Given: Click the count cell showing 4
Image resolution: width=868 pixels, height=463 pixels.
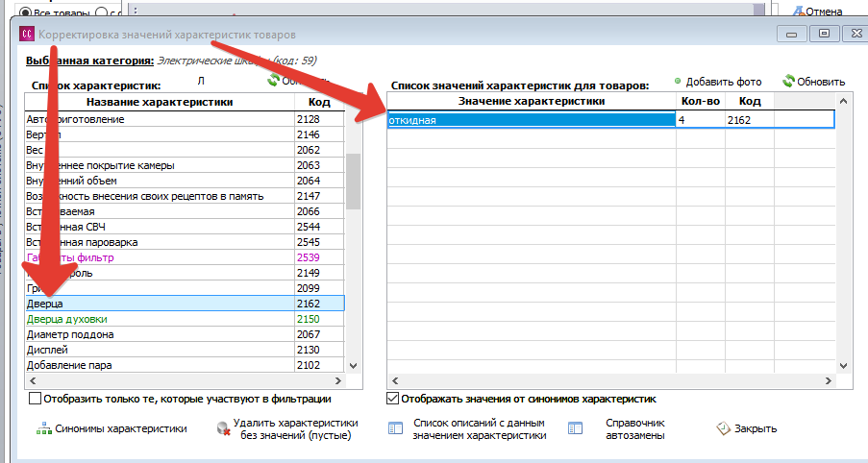Looking at the screenshot, I should click(701, 120).
